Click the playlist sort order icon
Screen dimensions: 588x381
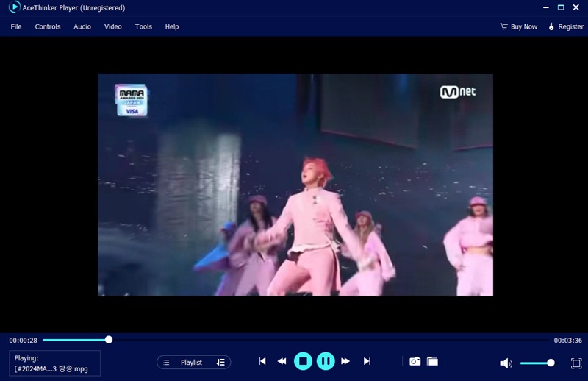point(220,362)
